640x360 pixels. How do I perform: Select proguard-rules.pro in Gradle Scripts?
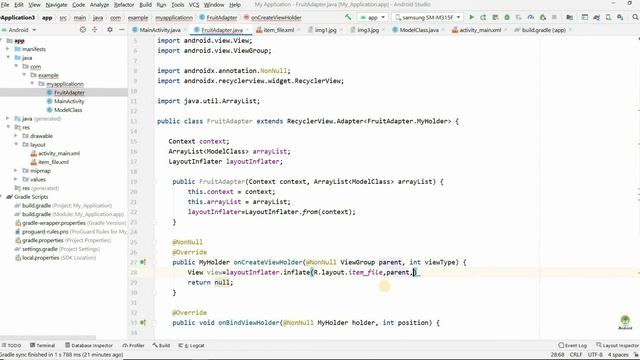[45, 231]
